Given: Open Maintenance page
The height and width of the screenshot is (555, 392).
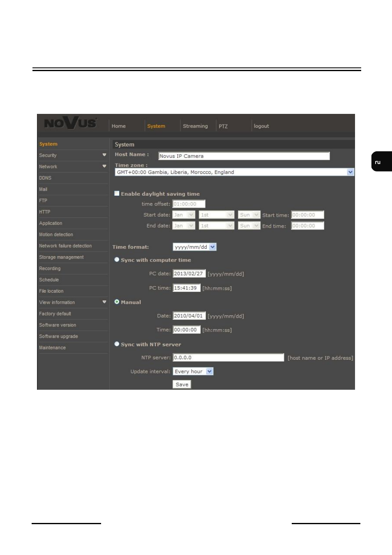Looking at the screenshot, I should coord(52,347).
